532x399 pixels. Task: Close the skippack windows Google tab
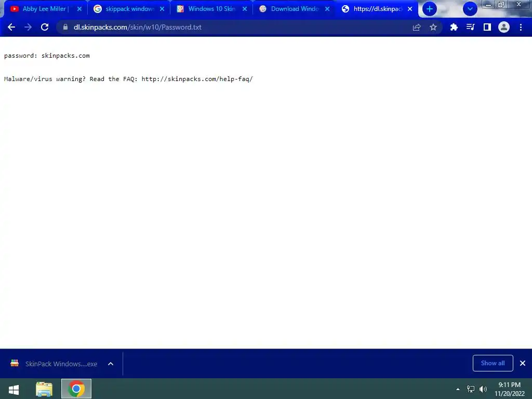162,9
